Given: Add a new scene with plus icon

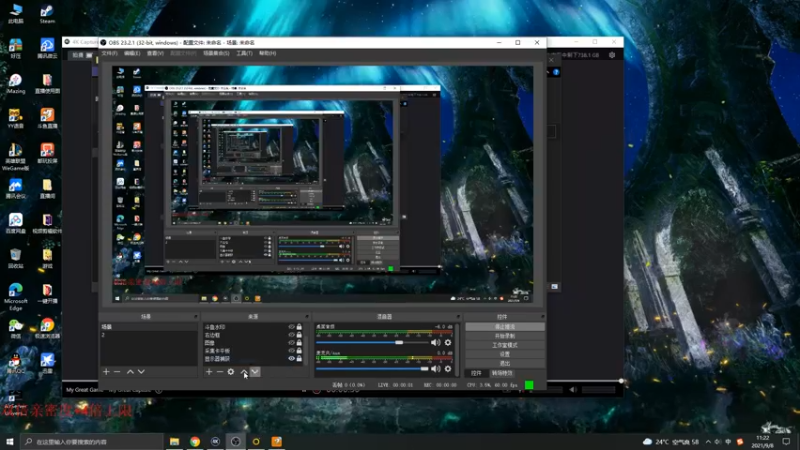Looking at the screenshot, I should tap(106, 372).
